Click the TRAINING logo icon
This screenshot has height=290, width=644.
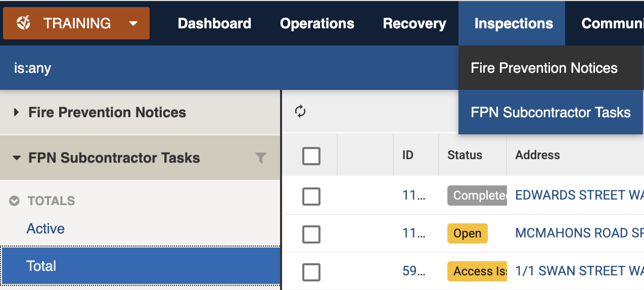24,23
